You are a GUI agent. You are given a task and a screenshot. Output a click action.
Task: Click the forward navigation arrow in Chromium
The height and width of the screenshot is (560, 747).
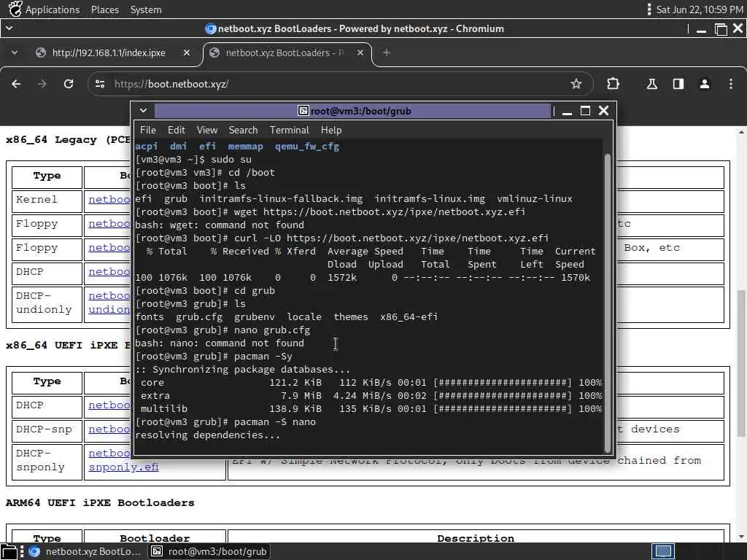(42, 84)
